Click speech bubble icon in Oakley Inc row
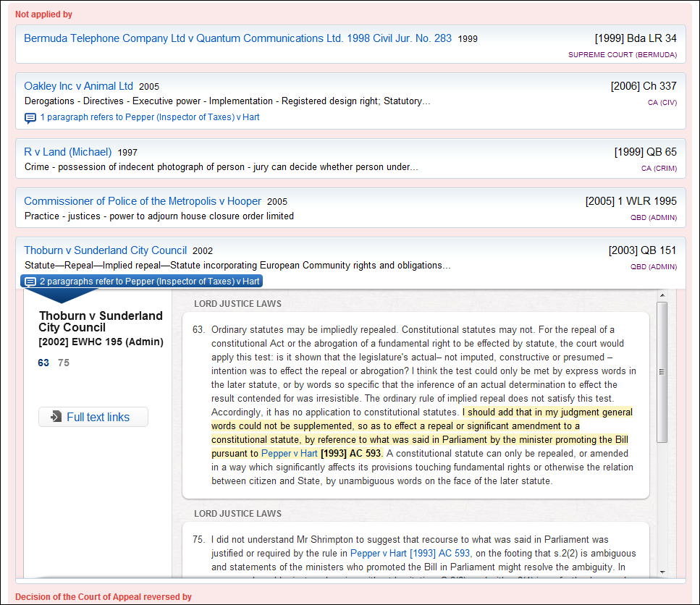 30,118
